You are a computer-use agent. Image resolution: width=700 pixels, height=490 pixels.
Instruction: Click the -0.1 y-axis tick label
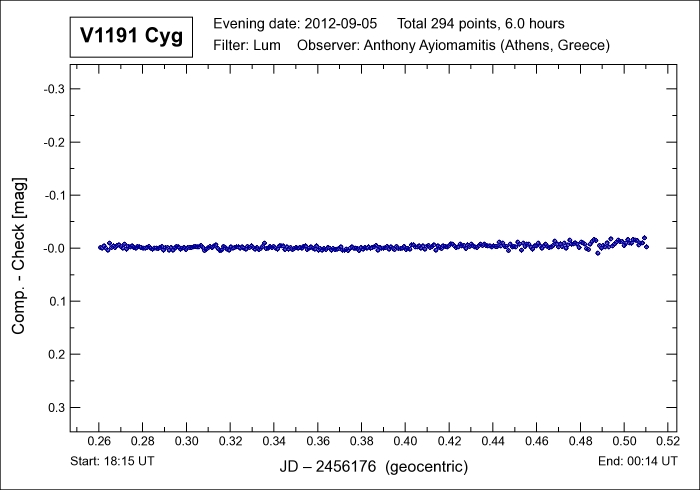coord(52,195)
